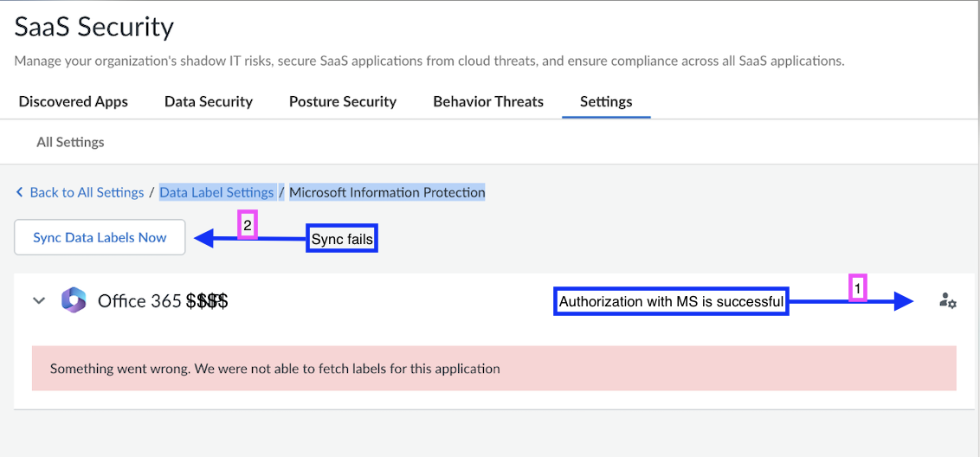The width and height of the screenshot is (980, 457).
Task: Click the back chevron arrow icon
Action: [20, 192]
